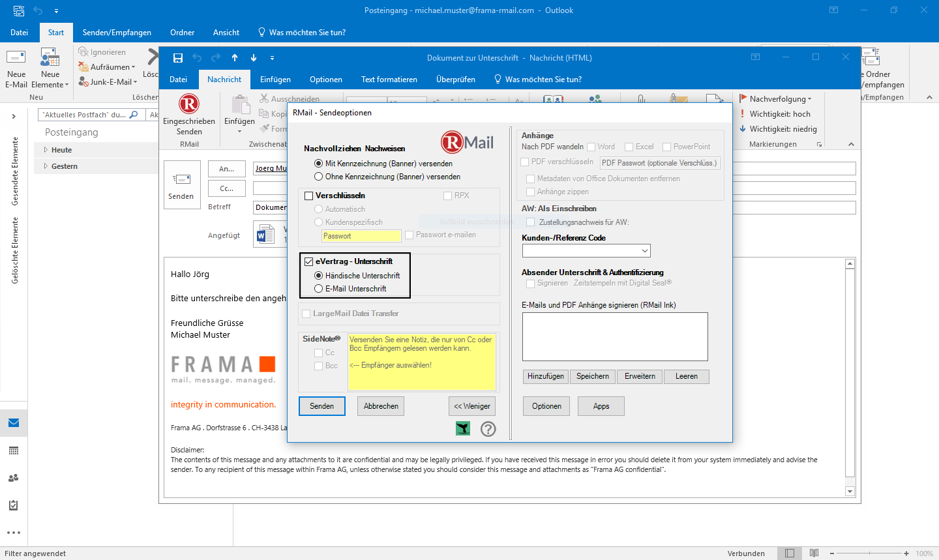Click the Neue E-Mail icon in Outlook
This screenshot has height=560, width=939.
pyautogui.click(x=16, y=57)
